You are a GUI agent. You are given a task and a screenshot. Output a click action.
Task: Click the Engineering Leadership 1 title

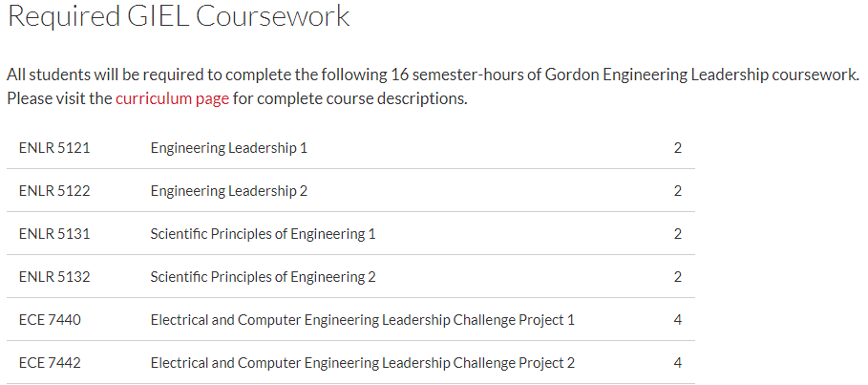(228, 148)
